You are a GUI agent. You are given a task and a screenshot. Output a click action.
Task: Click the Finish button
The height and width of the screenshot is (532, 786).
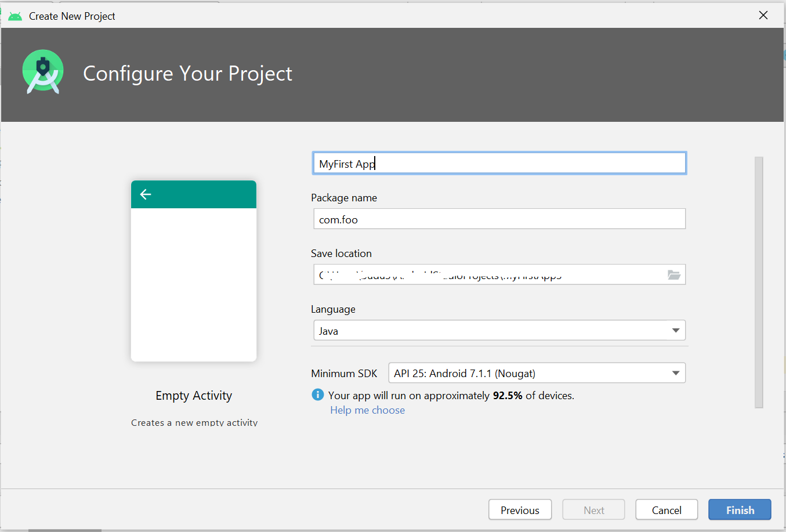(739, 509)
